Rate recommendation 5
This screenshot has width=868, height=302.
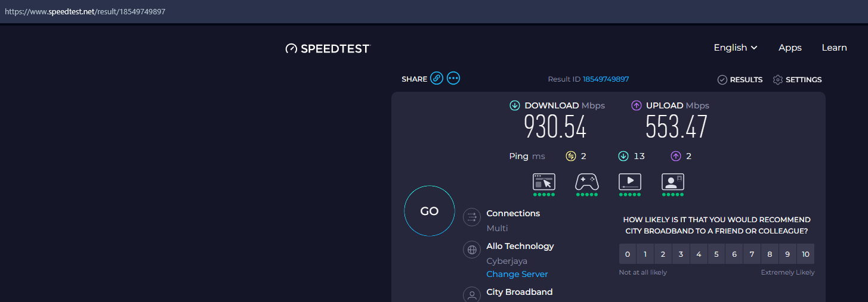click(x=716, y=254)
